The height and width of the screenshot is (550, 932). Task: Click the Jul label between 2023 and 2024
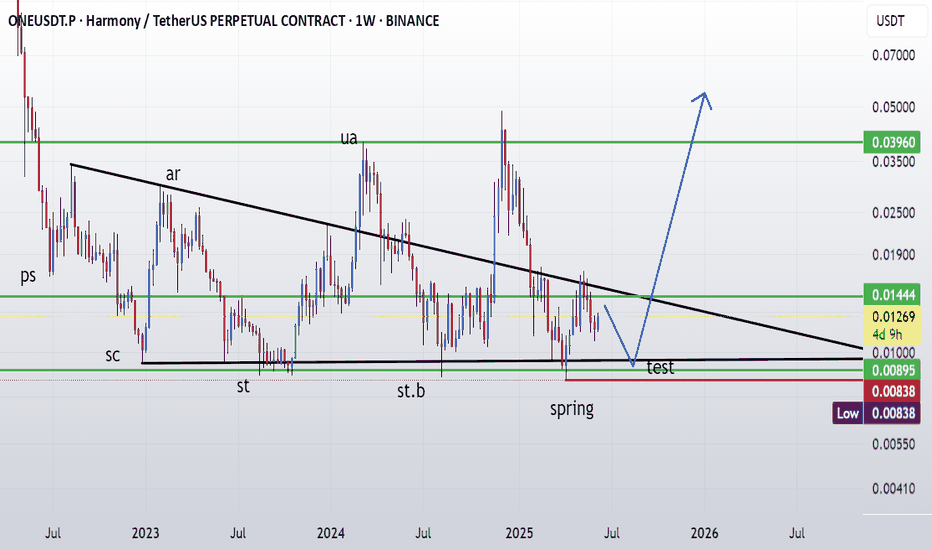click(238, 533)
